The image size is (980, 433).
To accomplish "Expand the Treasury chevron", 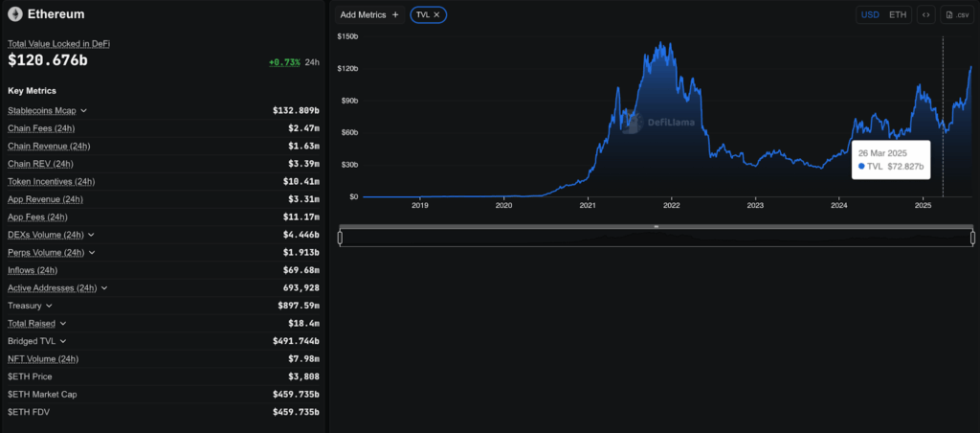I will [x=49, y=306].
